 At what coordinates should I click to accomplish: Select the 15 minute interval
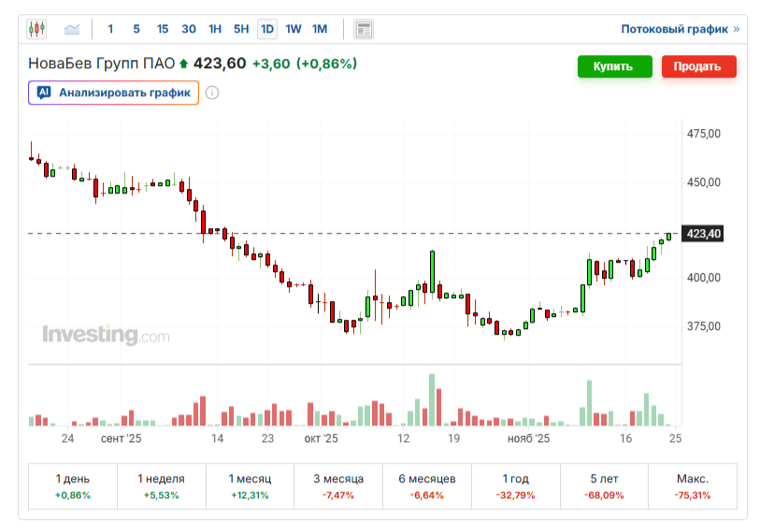point(163,29)
